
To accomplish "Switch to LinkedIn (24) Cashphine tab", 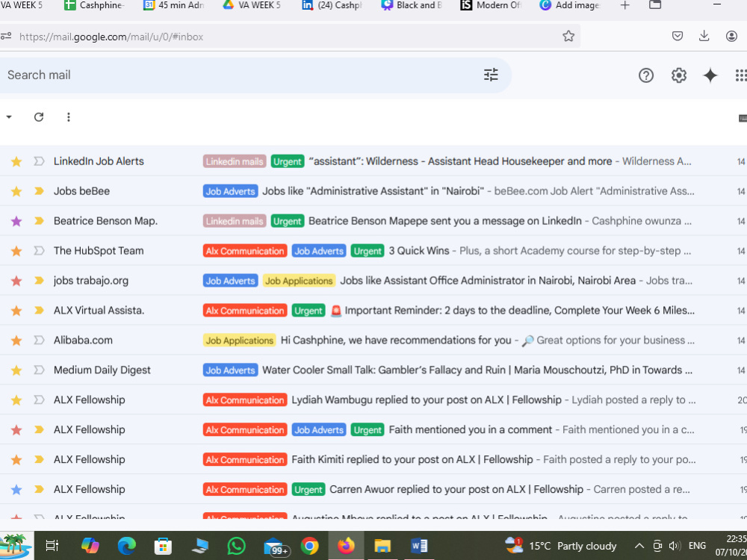I will (332, 6).
